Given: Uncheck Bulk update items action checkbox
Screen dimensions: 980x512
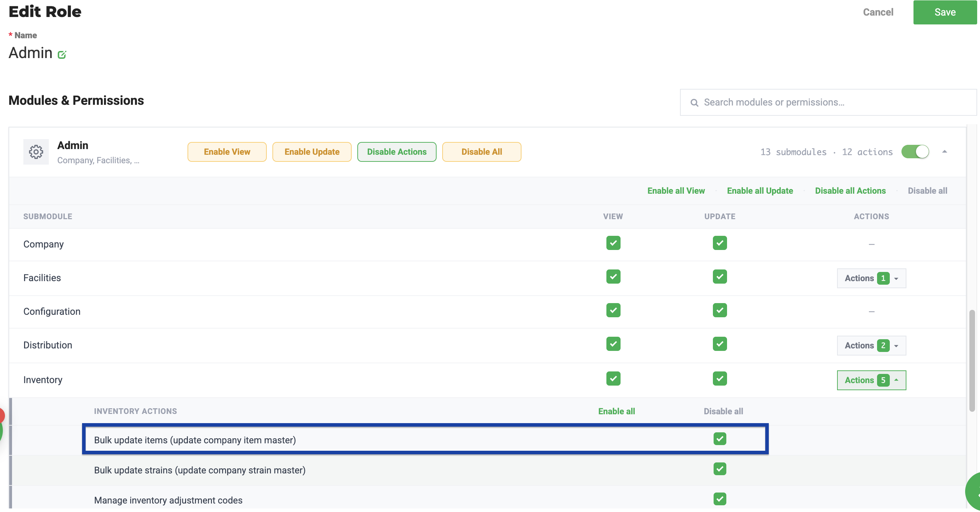Looking at the screenshot, I should click(720, 439).
